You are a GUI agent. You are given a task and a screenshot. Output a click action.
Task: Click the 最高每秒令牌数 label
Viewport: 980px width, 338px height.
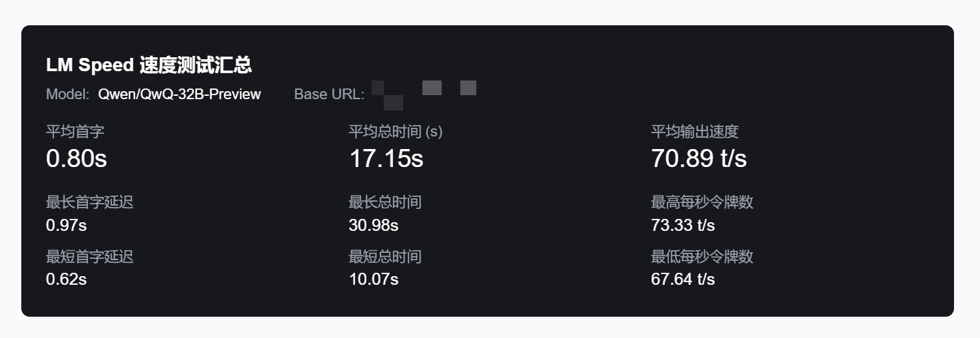coord(702,202)
